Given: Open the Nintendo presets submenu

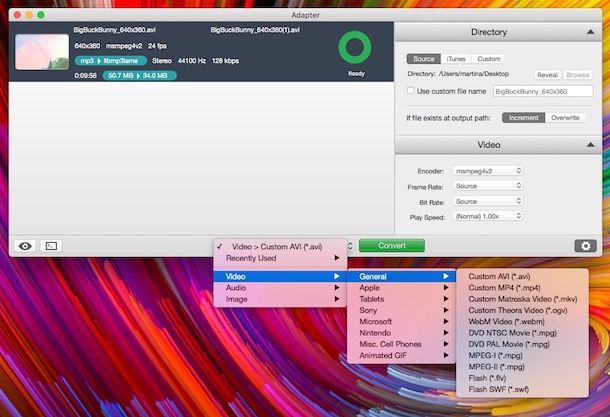Looking at the screenshot, I should click(401, 333).
